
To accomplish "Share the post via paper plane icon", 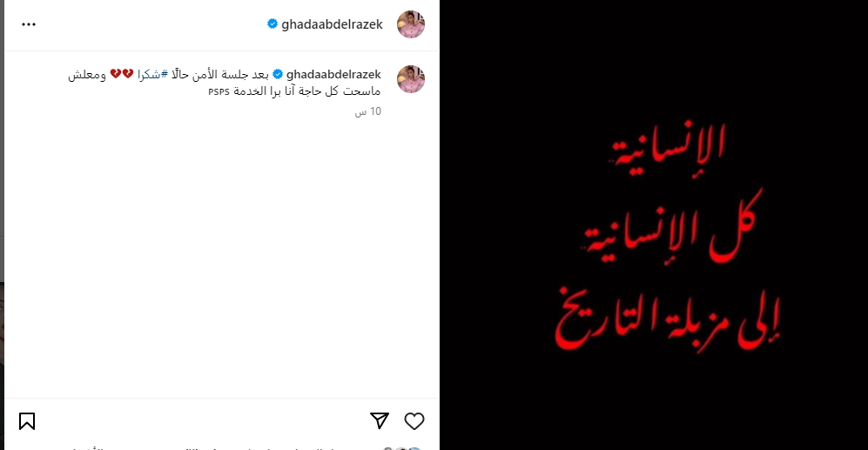I will click(x=380, y=420).
